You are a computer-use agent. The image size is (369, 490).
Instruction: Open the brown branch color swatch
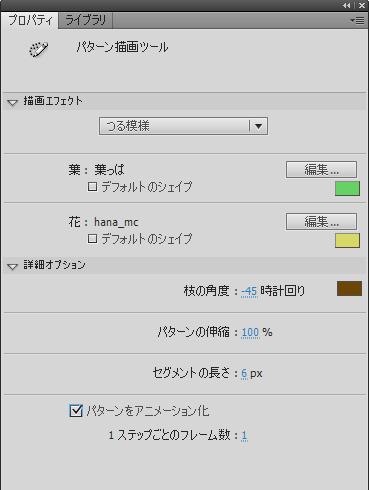349,289
